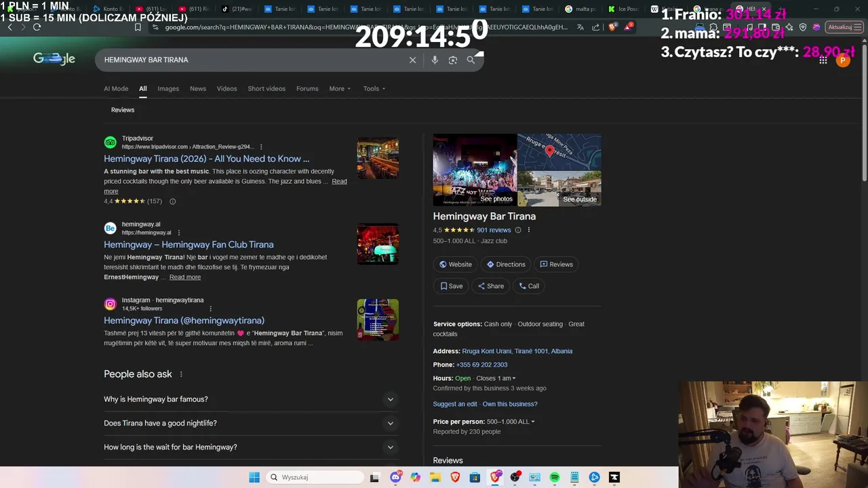Open the Google apps grid

[x=823, y=60]
